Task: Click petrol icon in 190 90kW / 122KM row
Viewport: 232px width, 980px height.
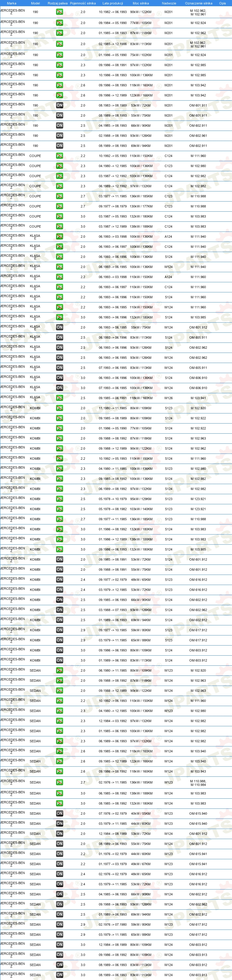Action: click(59, 12)
